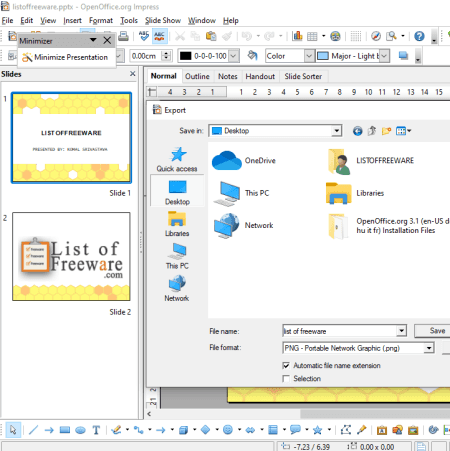
Task: Switch to the Slide Sorter tab
Action: [x=303, y=76]
